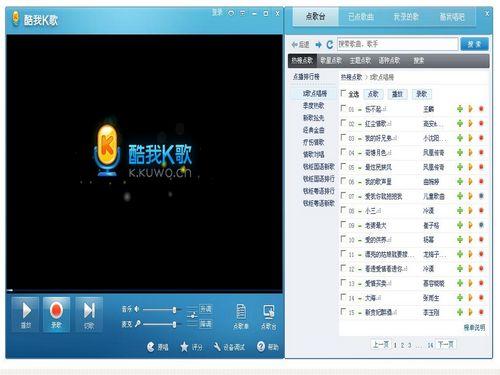
Task: Add song 04 with green plus icon
Action: [x=460, y=152]
